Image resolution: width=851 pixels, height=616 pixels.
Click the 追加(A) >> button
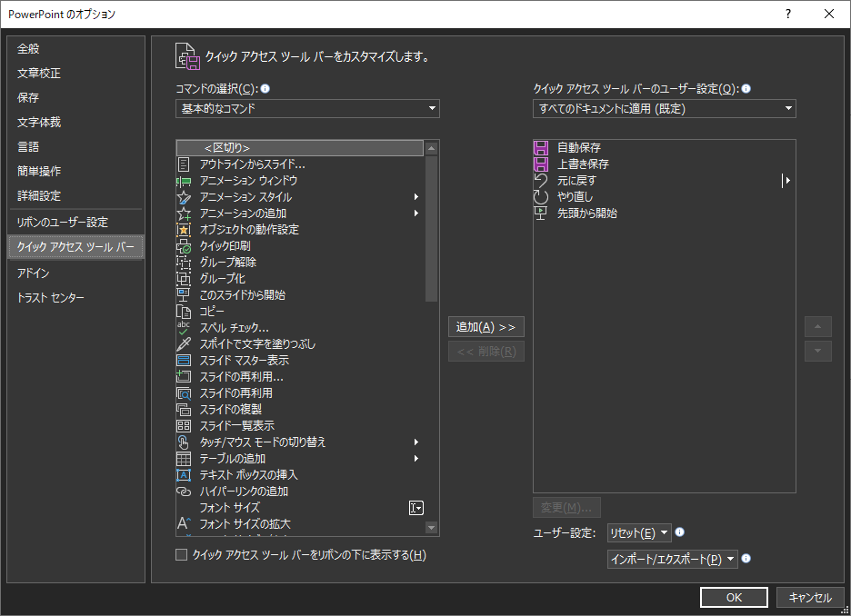click(486, 327)
